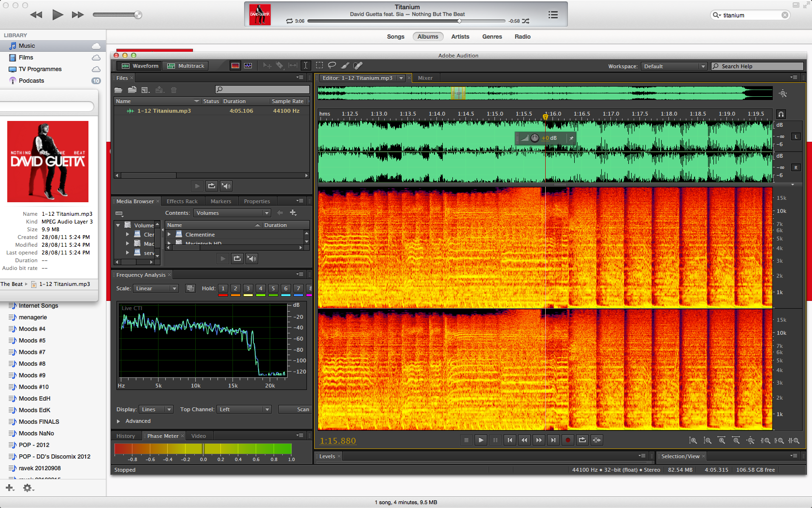Screen dimensions: 812x508
Task: Toggle Hold 1 in Frequency Analysis
Action: pos(223,288)
